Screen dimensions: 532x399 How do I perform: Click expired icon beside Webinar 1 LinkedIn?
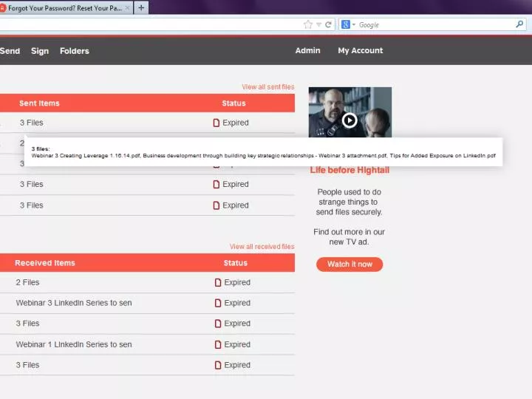pos(218,344)
